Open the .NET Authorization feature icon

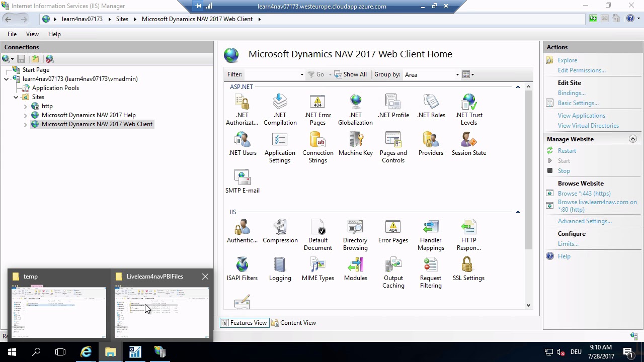pyautogui.click(x=242, y=110)
